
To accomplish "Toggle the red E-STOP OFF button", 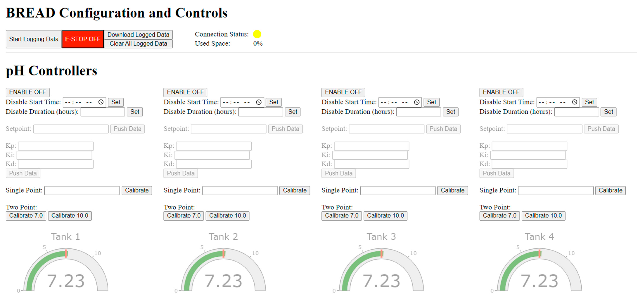I will [x=83, y=39].
